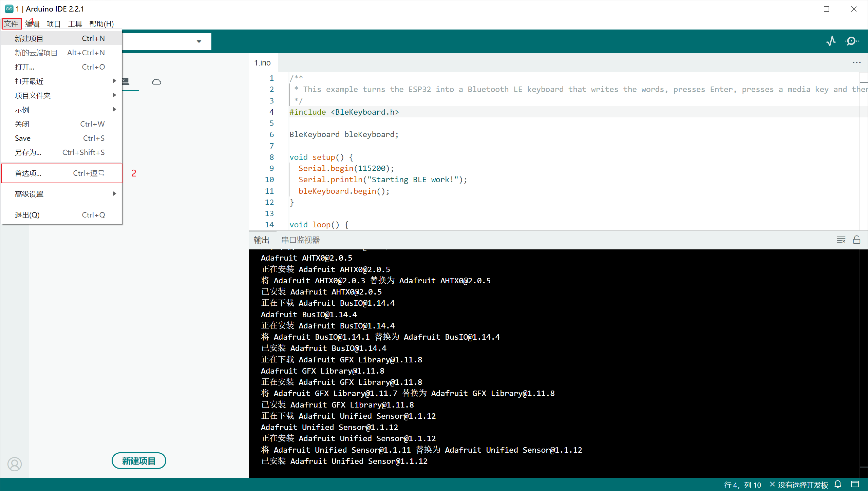
Task: Click 没有选择开发板 in status bar
Action: (x=799, y=485)
